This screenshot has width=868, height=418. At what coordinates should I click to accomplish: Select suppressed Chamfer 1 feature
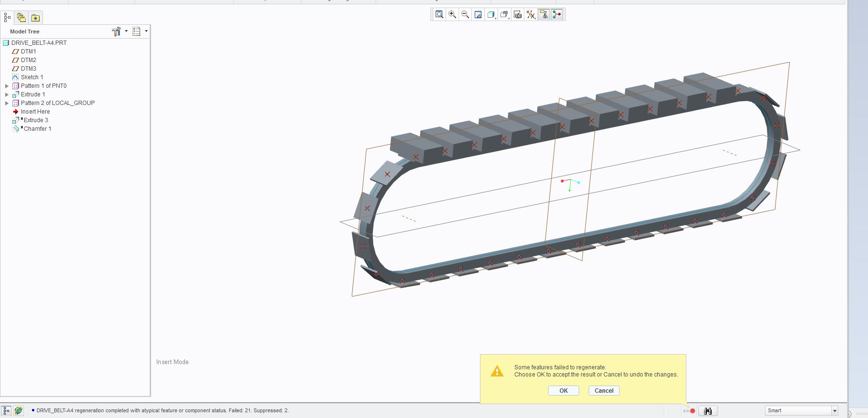[37, 129]
